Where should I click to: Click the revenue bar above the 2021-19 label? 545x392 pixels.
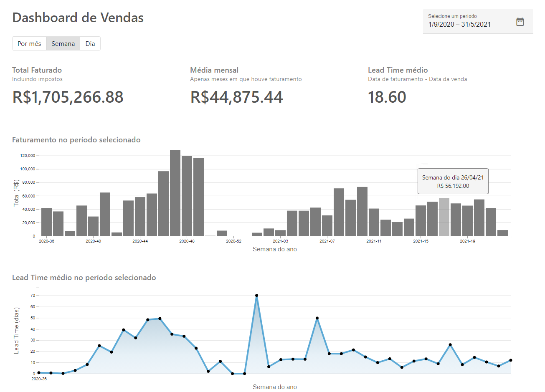467,221
